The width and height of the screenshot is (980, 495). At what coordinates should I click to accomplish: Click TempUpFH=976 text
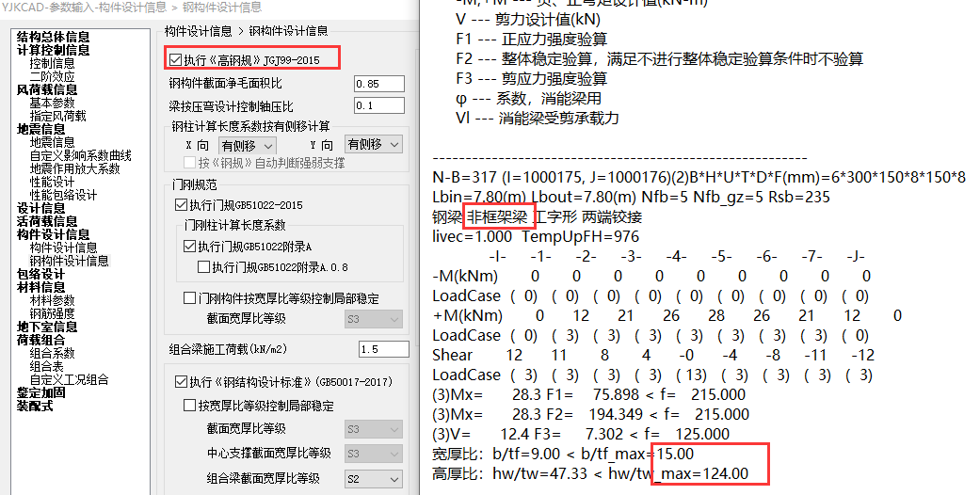pos(581,237)
